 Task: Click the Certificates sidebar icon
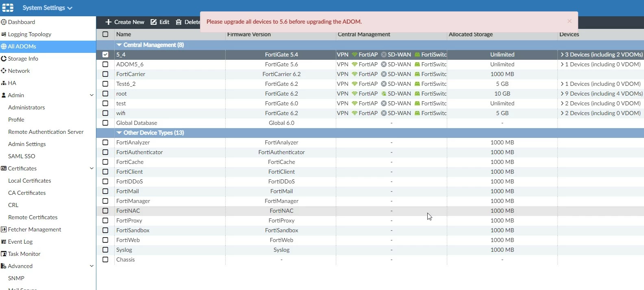click(x=4, y=168)
